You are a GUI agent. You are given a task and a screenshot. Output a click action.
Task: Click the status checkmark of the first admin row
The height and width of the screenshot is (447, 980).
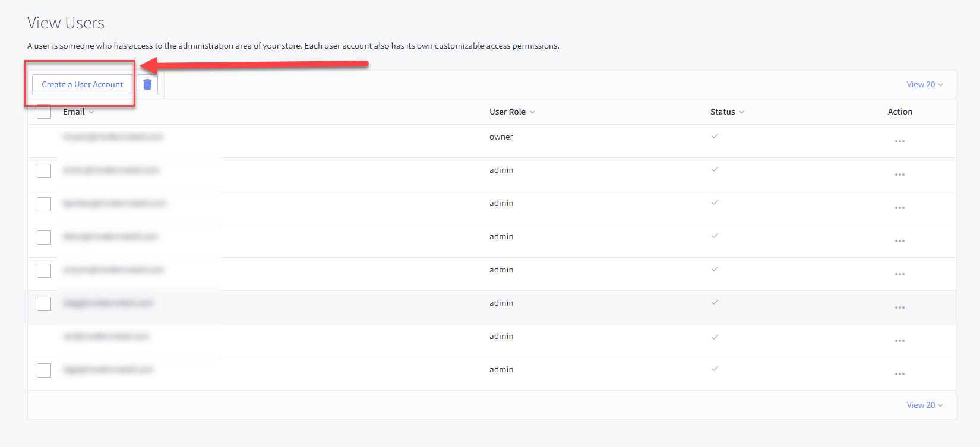click(x=715, y=169)
